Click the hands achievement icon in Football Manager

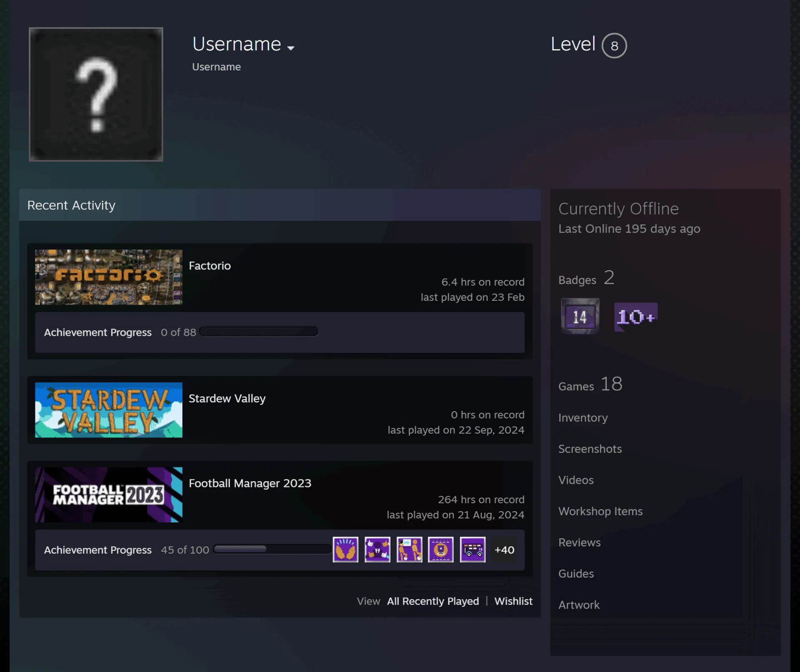(x=345, y=550)
